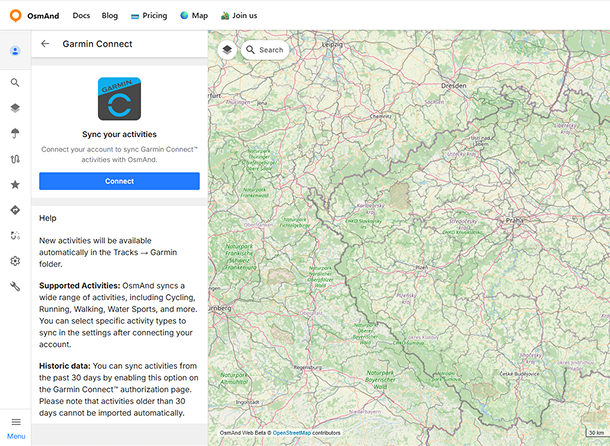This screenshot has height=446, width=610.
Task: Click the Help heading
Action: point(48,218)
